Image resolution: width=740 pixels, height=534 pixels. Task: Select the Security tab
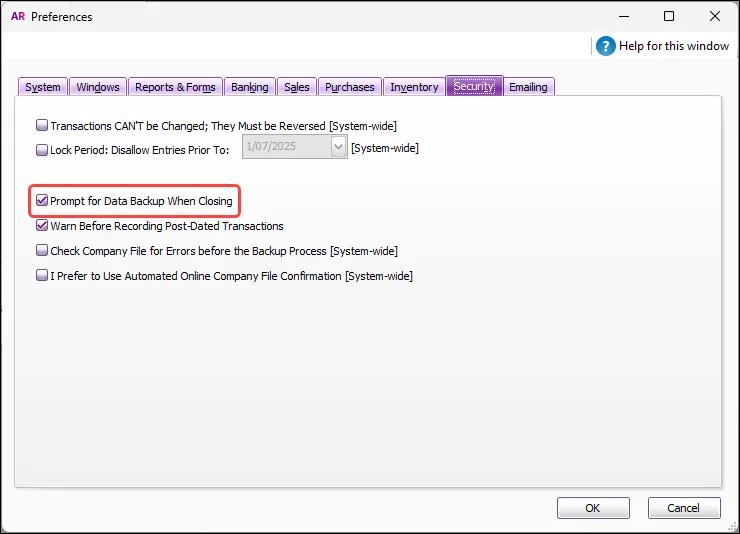click(474, 86)
